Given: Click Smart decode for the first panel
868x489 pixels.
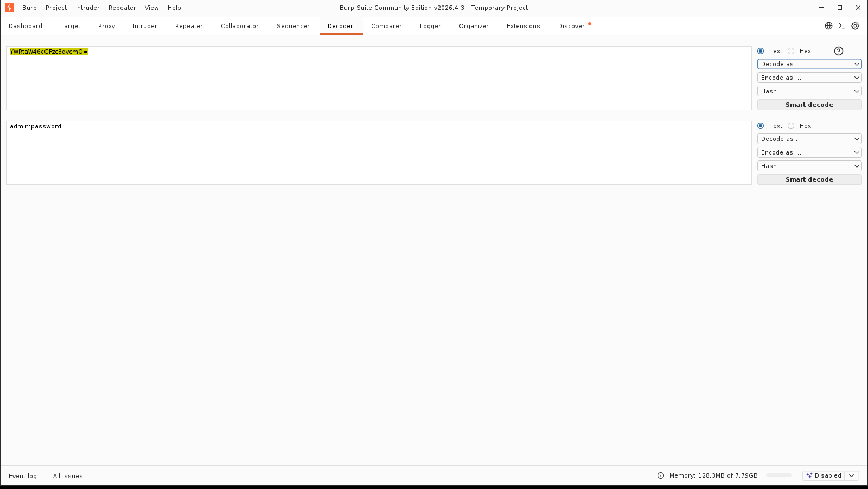Looking at the screenshot, I should [809, 105].
